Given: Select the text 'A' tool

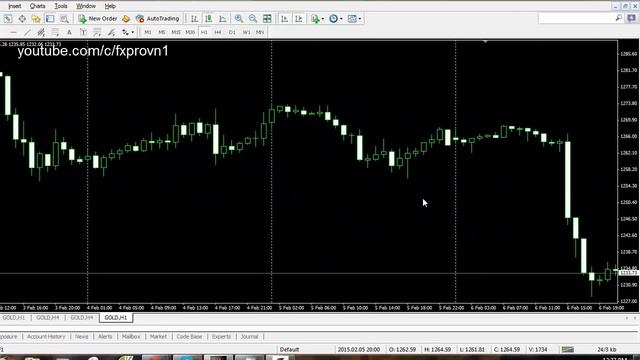Looking at the screenshot, I should coord(69,32).
